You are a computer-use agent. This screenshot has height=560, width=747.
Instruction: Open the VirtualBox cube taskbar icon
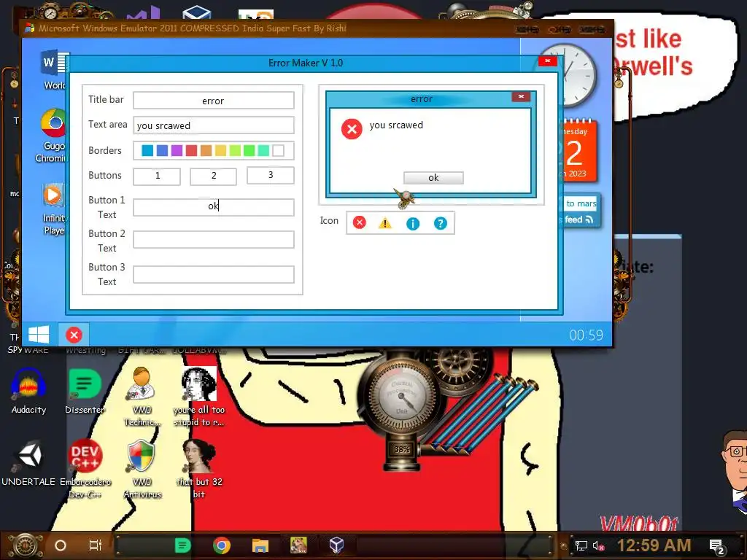(x=337, y=545)
